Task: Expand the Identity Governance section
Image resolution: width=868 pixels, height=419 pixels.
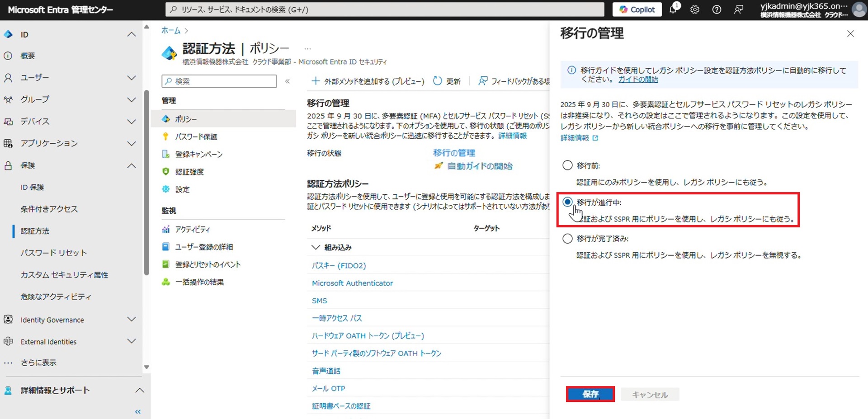Action: tap(131, 320)
